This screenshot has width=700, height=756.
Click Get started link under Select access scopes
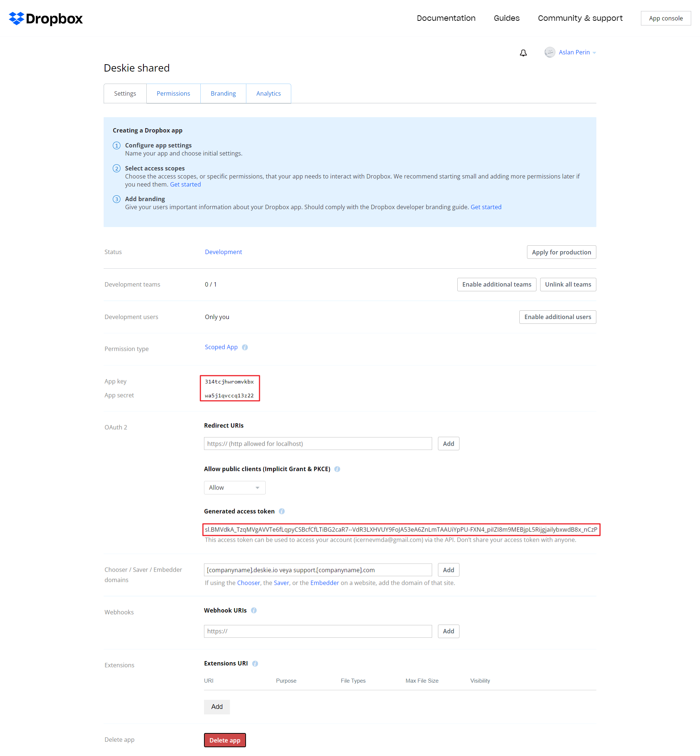(185, 184)
